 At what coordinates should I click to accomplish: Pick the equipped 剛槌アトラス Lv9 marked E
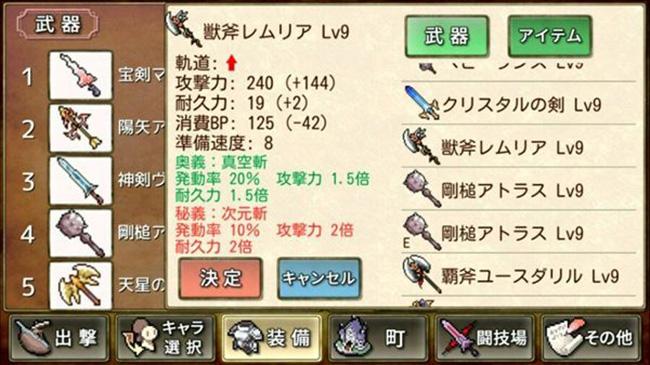tap(518, 232)
